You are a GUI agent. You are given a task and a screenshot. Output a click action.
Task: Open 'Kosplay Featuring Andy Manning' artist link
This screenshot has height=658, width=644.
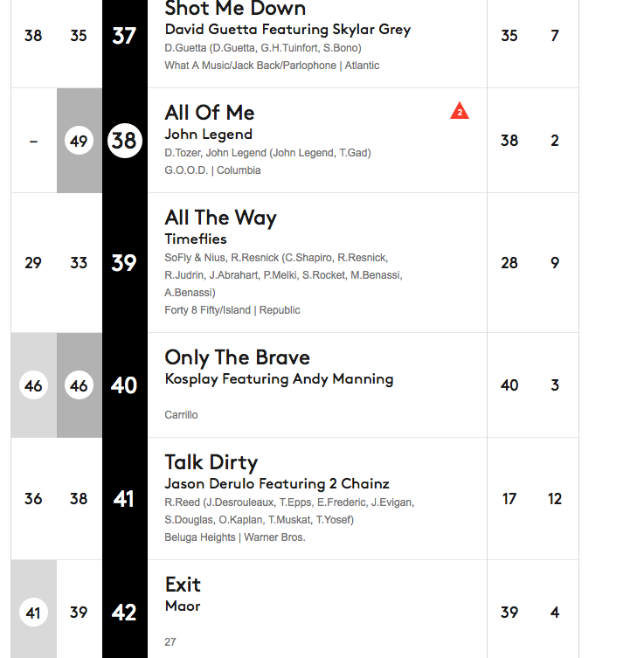[x=279, y=379]
